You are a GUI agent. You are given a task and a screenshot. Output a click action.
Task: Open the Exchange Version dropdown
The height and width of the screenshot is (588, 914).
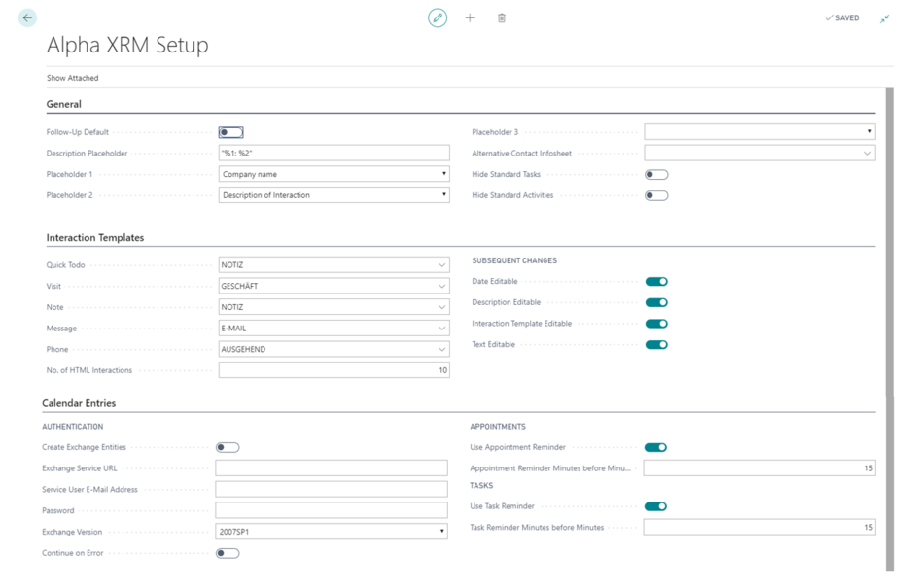click(332, 532)
